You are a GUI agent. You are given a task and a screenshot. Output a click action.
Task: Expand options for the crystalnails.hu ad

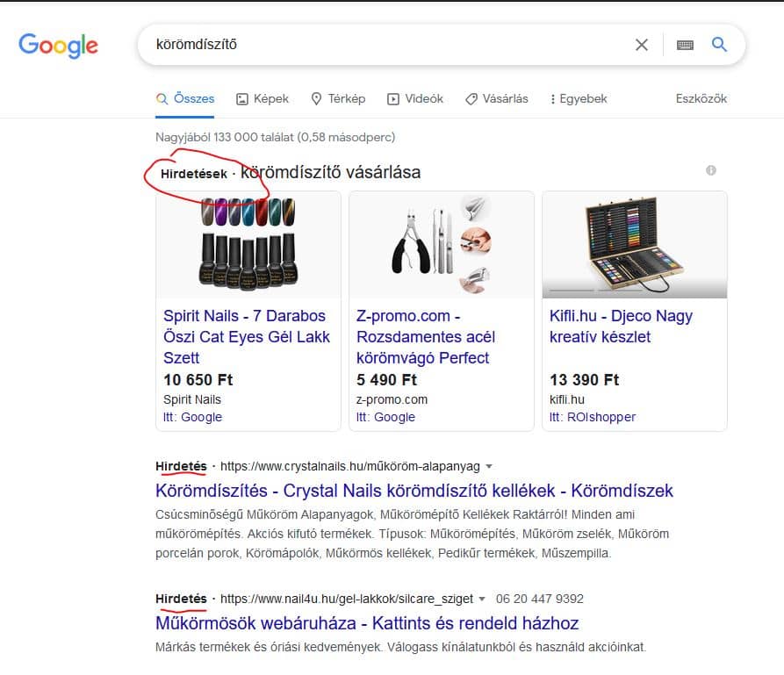489,466
